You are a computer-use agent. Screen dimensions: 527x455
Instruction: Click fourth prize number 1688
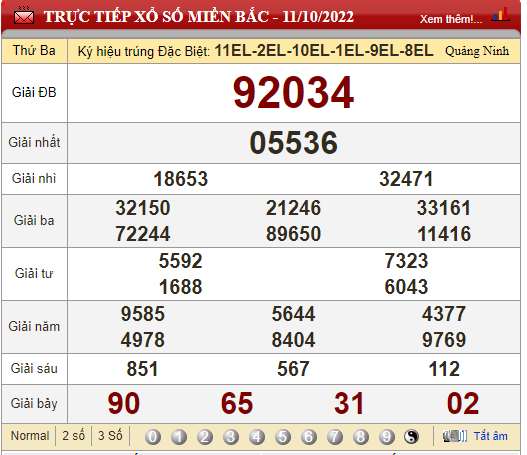tap(180, 287)
